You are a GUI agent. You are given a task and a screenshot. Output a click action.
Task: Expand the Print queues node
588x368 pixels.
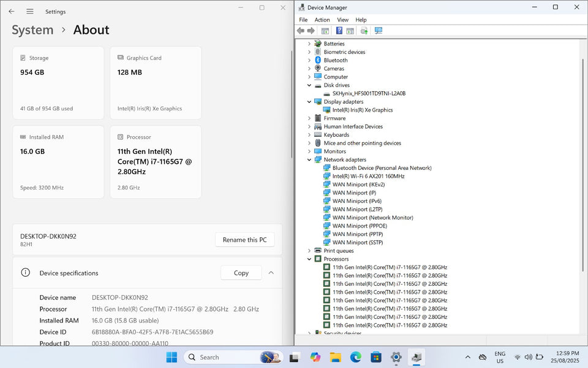309,251
